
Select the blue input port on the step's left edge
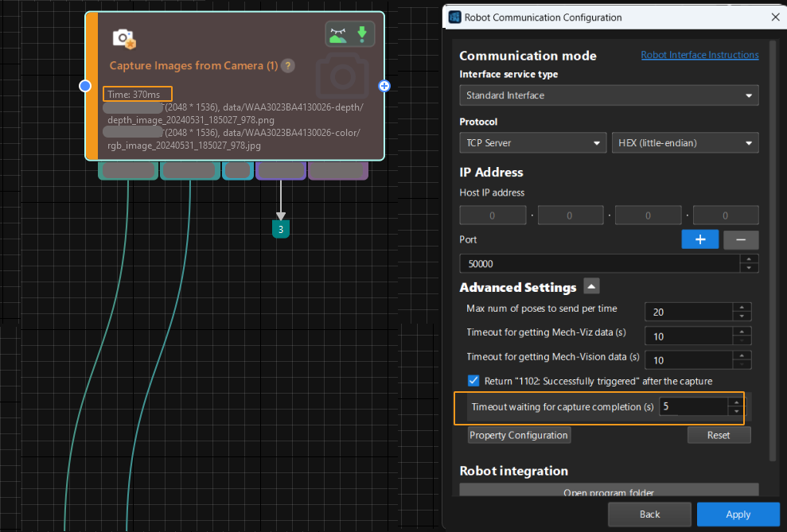(x=86, y=86)
